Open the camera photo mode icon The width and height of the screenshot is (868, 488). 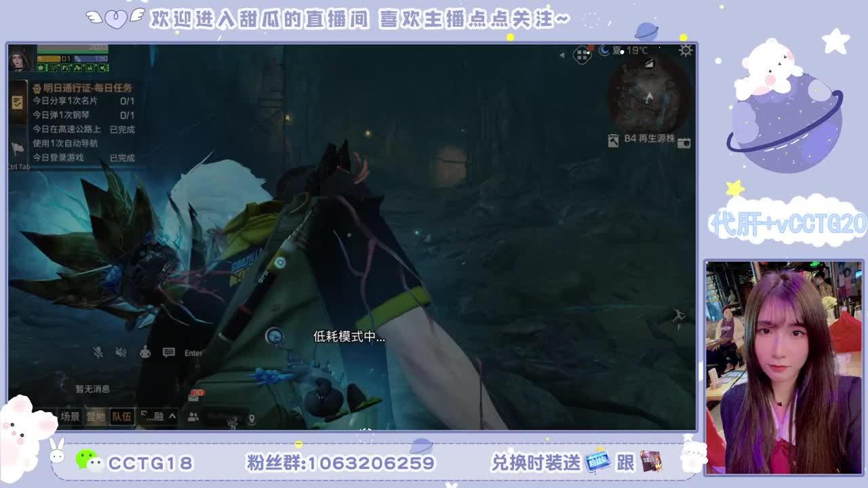click(684, 142)
